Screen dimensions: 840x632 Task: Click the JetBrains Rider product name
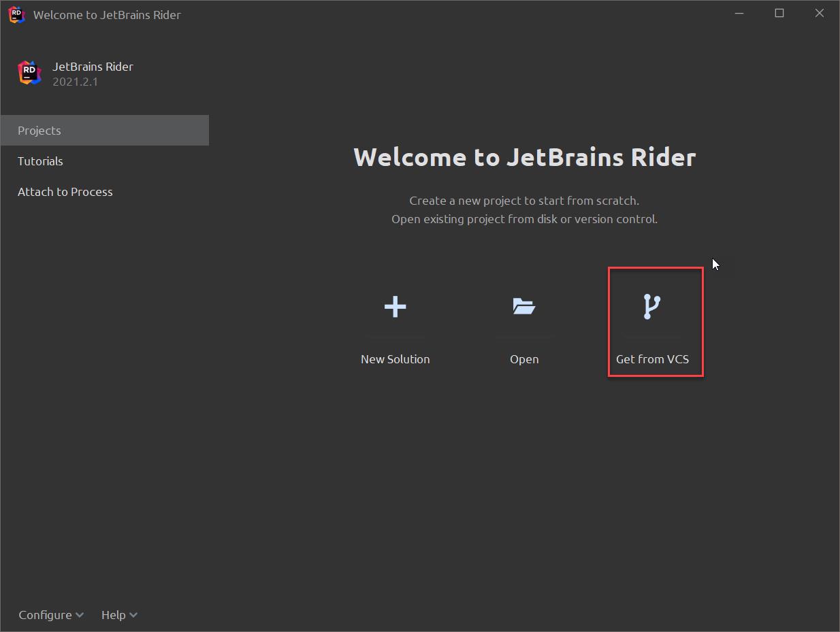click(93, 67)
